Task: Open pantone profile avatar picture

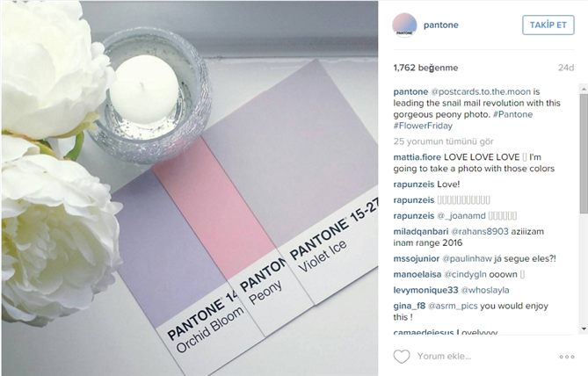Action: click(x=404, y=25)
